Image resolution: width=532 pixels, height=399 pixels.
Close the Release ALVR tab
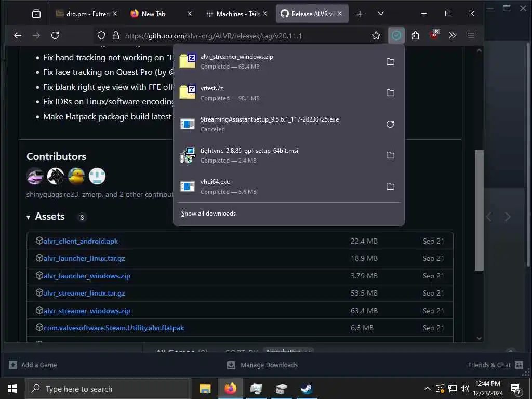point(340,14)
